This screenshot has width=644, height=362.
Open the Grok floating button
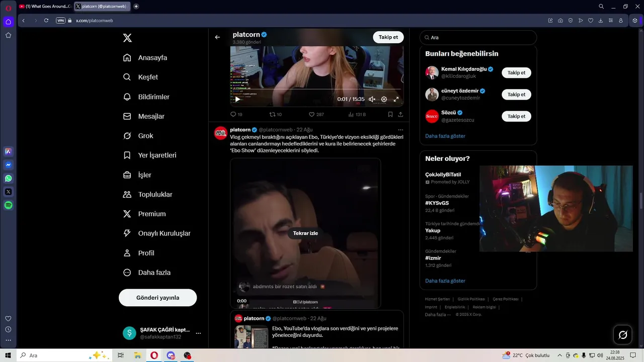(622, 334)
